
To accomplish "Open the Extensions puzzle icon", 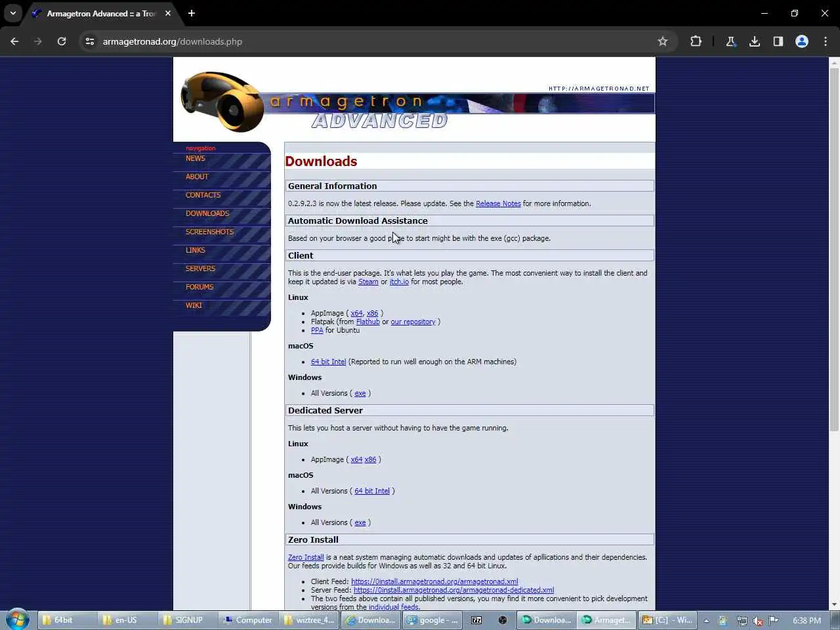I will tap(696, 41).
